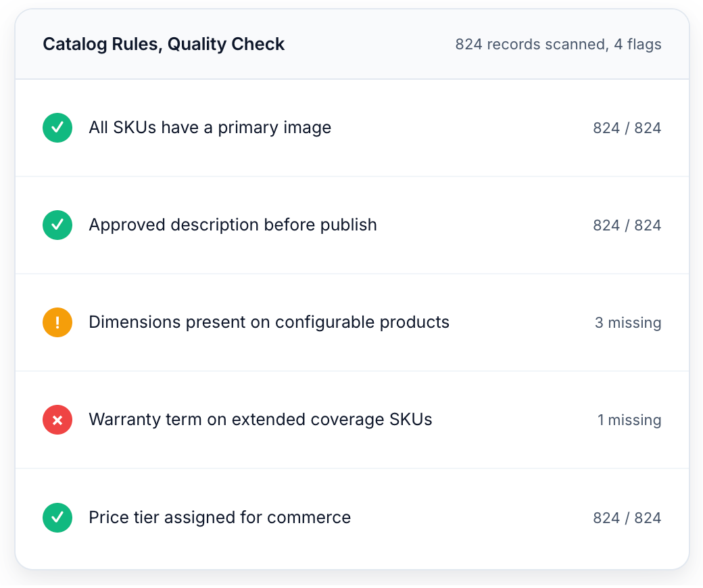703x588 pixels.
Task: Click blank space in the Warranty term row
Action: coord(514,420)
